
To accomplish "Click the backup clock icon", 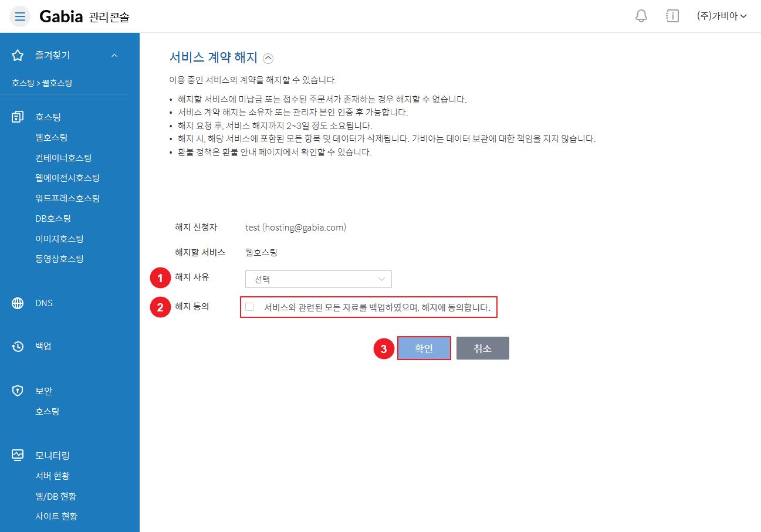I will tap(18, 346).
